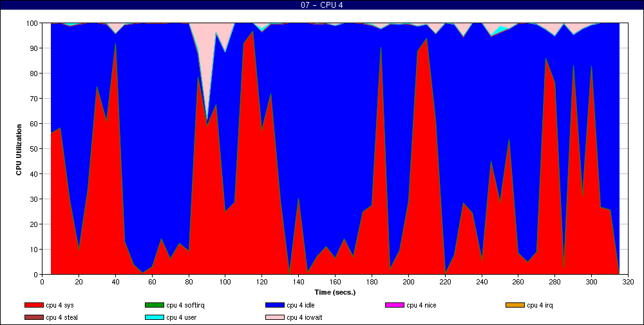Click the pink iowait spike near 90 seconds
This screenshot has width=644, height=325.
[x=206, y=62]
